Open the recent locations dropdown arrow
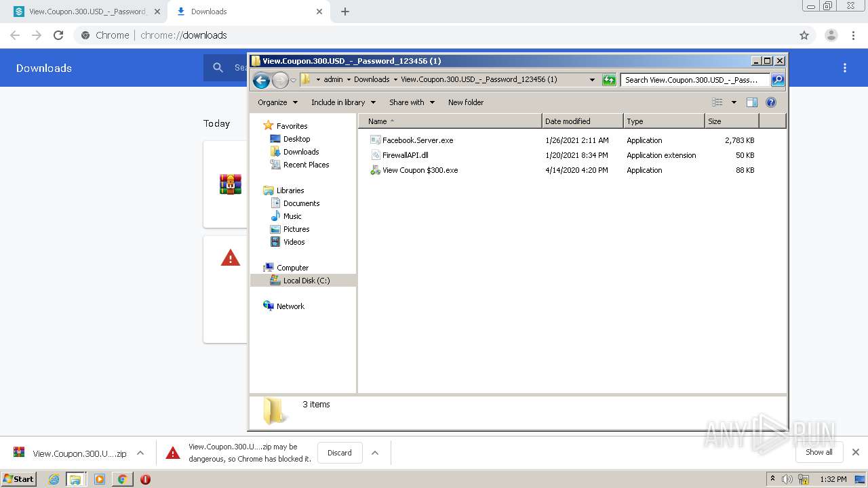 (x=293, y=81)
